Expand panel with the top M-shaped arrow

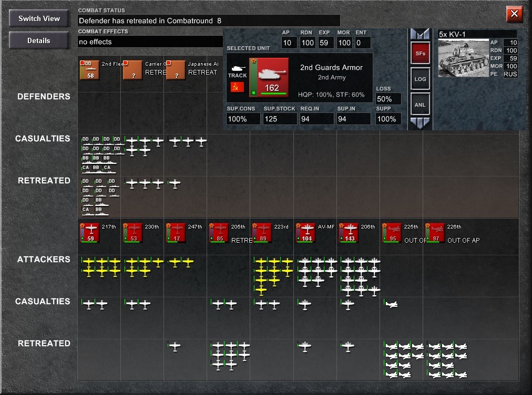click(420, 34)
